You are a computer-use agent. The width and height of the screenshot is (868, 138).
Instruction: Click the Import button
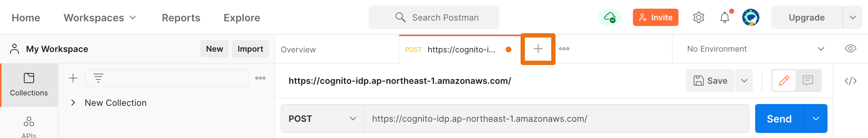(x=250, y=49)
